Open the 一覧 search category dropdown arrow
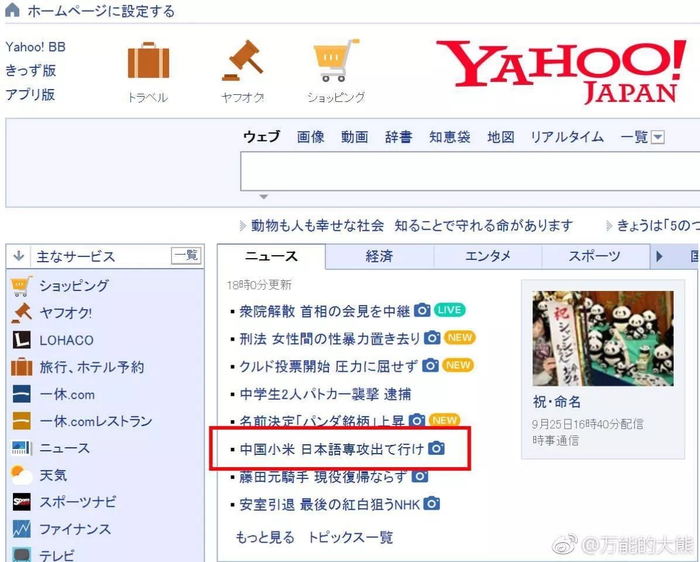Image resolution: width=700 pixels, height=562 pixels. 658,137
